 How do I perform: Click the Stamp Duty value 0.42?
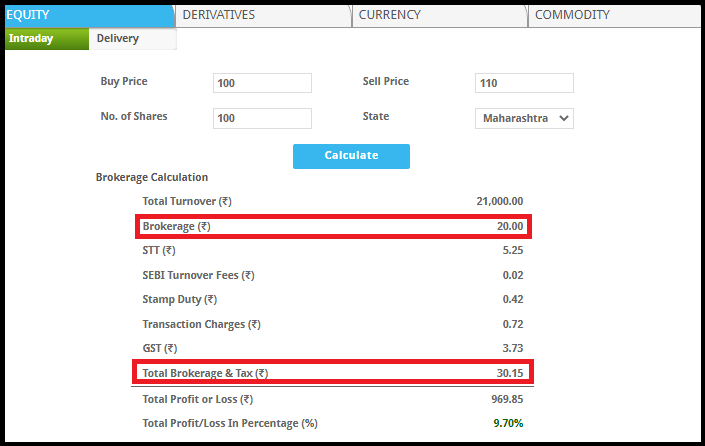point(512,299)
